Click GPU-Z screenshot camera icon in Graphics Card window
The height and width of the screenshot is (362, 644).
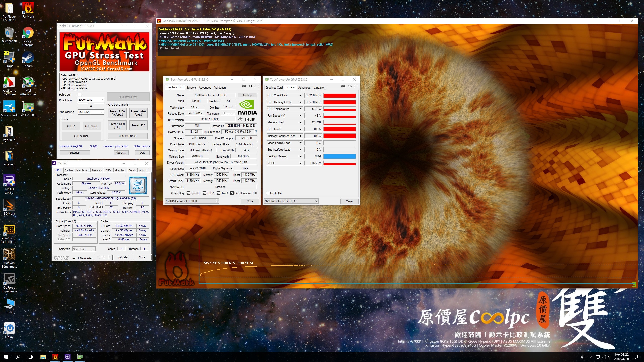(x=244, y=86)
